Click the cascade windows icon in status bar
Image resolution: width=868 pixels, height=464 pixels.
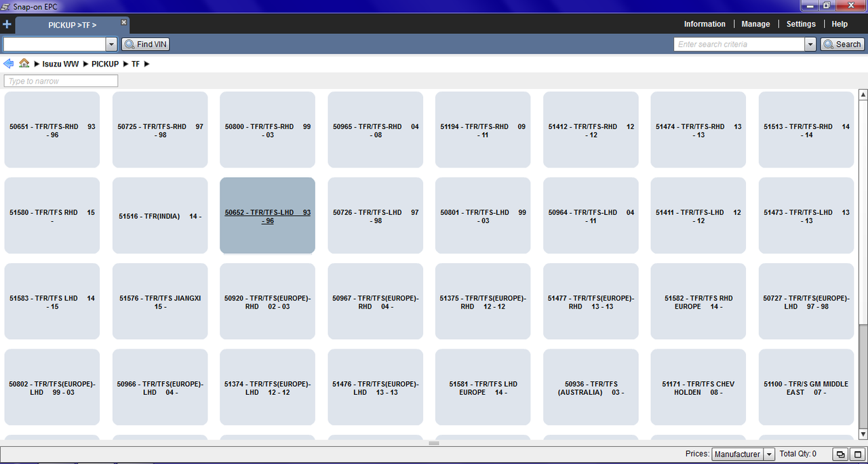click(840, 455)
